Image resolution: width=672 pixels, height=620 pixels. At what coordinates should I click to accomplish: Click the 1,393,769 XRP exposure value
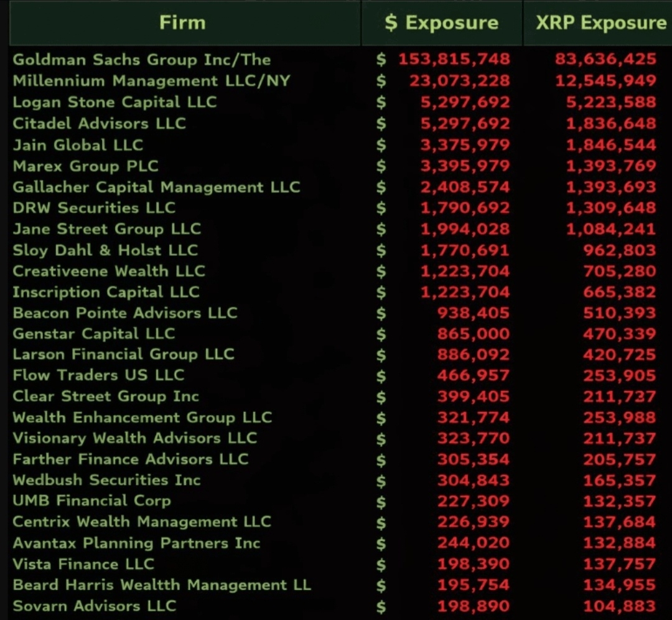[611, 166]
